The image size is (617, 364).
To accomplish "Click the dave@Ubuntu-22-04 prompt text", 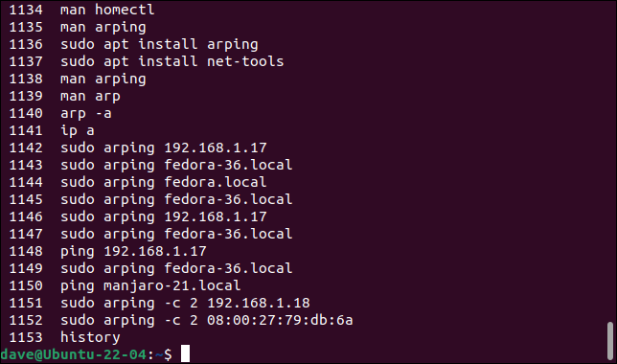I will click(74, 354).
